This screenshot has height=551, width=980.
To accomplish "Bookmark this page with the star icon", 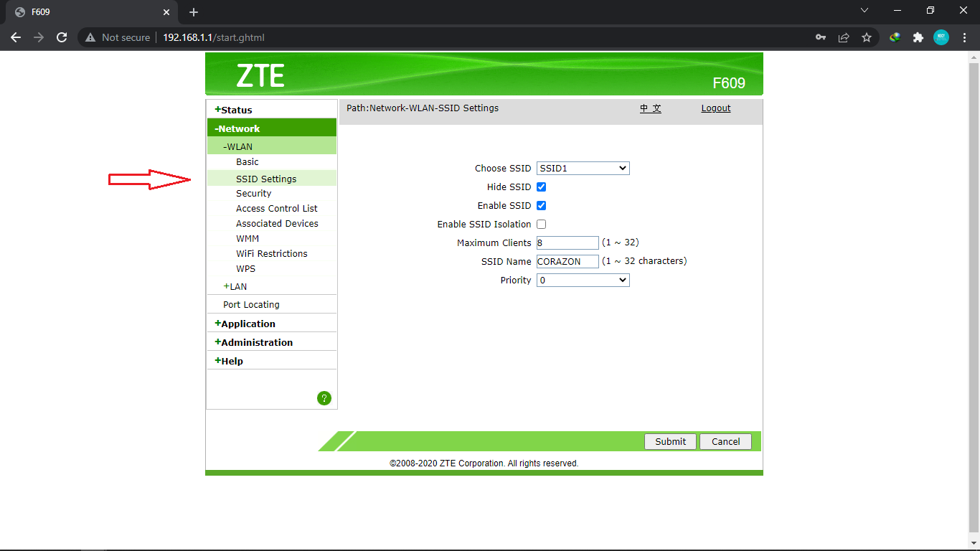I will point(867,37).
